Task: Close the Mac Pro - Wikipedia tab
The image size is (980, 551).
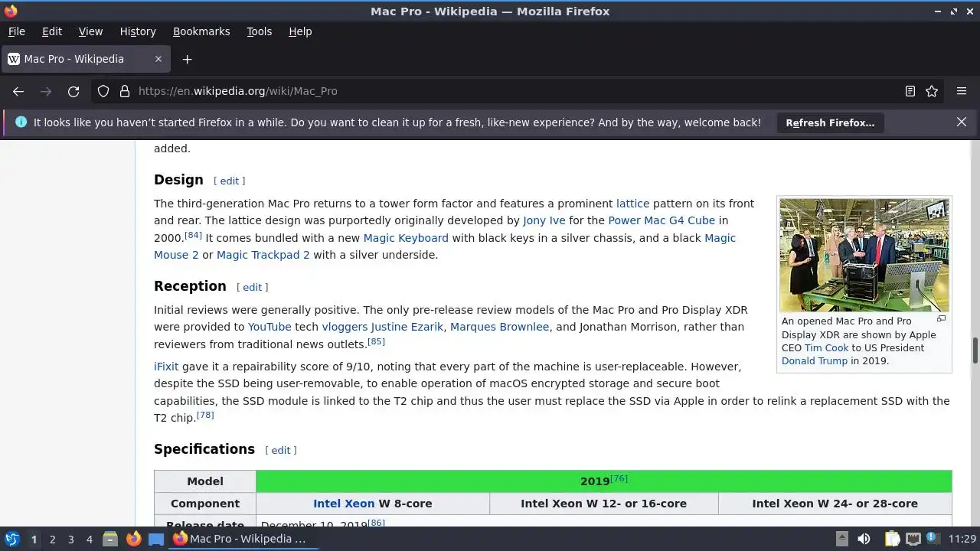Action: [x=158, y=59]
